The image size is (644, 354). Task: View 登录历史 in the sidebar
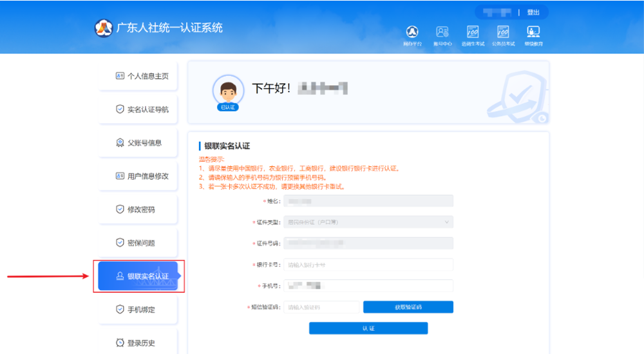(x=138, y=342)
